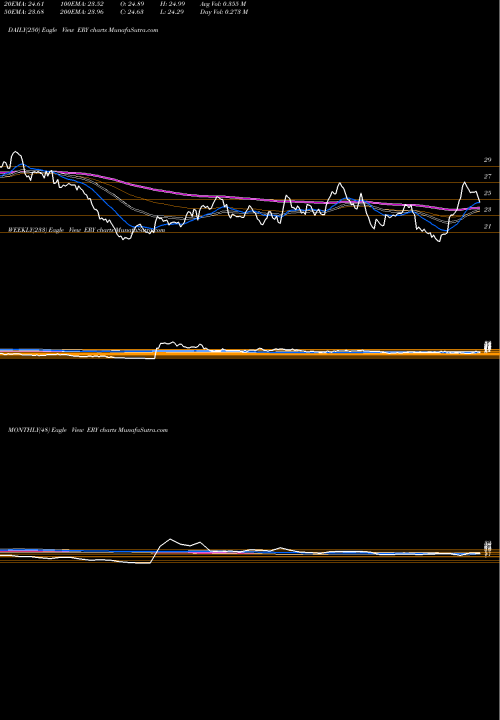This screenshot has height=720, width=500.
Task: Click the Day Vol reading
Action: [x=224, y=12]
